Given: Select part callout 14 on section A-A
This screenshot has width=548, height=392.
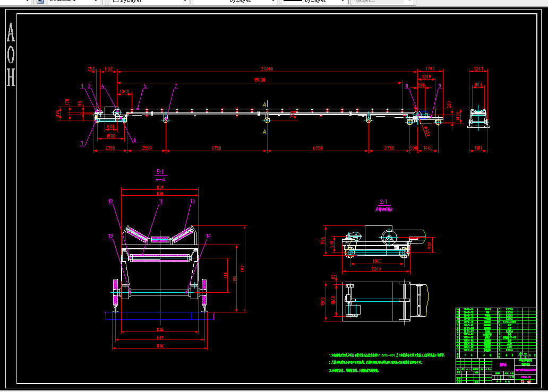Looking at the screenshot, I should click(208, 236).
